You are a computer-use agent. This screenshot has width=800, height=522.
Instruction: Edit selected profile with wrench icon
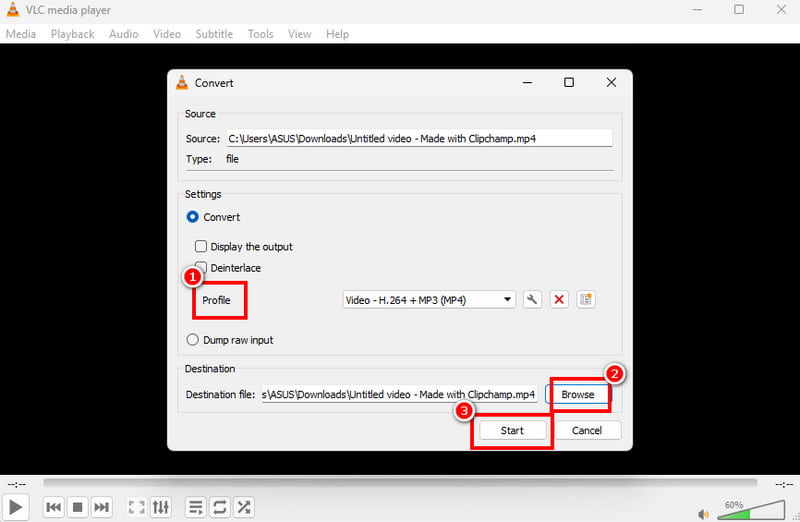click(x=533, y=300)
